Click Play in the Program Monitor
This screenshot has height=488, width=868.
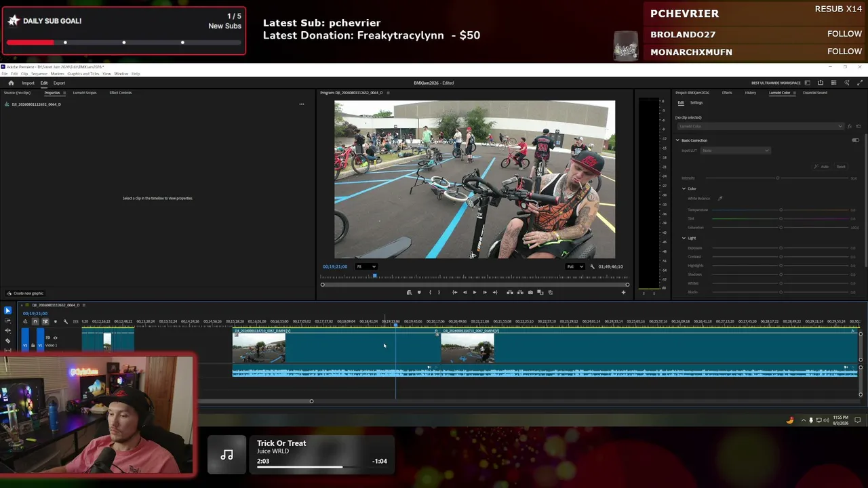click(x=474, y=292)
